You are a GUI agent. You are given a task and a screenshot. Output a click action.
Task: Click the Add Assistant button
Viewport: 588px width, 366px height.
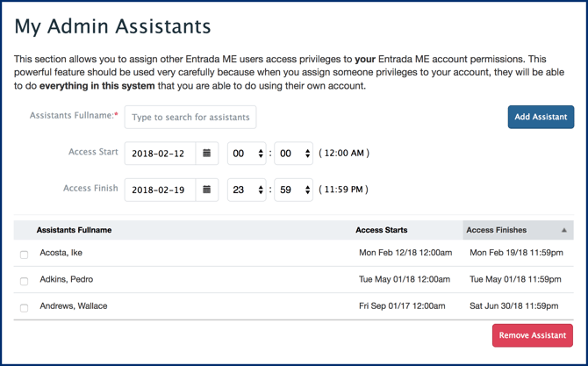tap(541, 117)
